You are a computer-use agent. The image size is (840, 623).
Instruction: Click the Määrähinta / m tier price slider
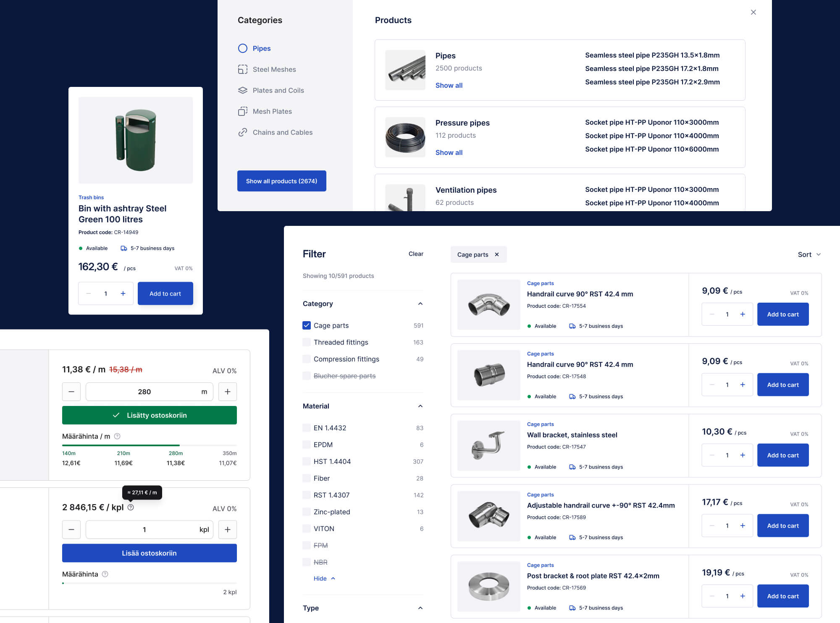(149, 445)
